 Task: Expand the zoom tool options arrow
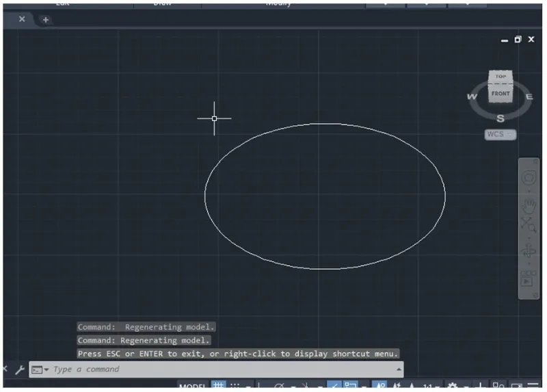(529, 238)
